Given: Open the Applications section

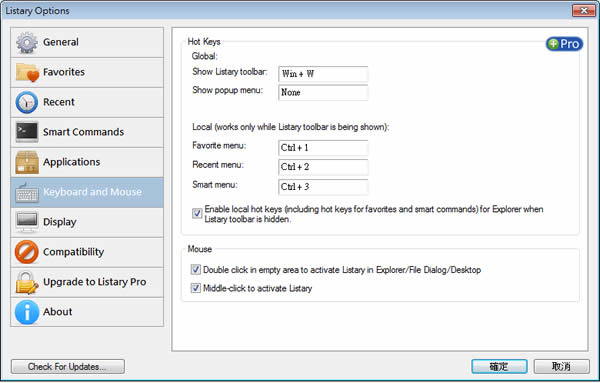Looking at the screenshot, I should pyautogui.click(x=87, y=162).
